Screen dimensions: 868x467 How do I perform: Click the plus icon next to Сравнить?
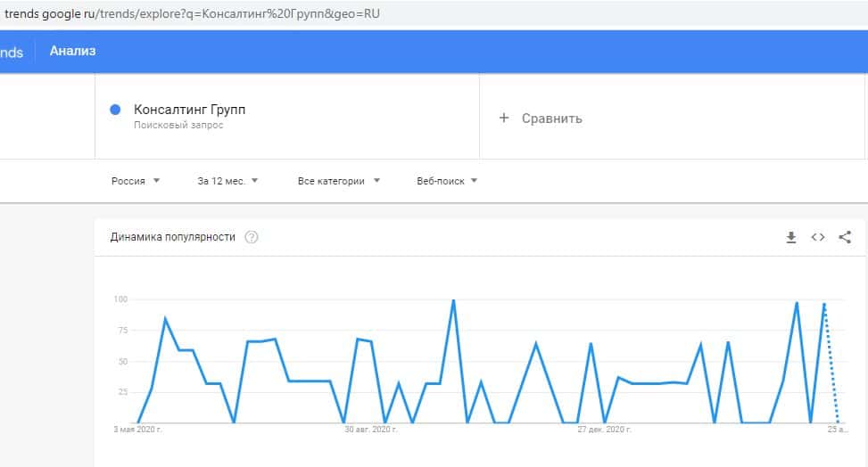click(x=503, y=118)
